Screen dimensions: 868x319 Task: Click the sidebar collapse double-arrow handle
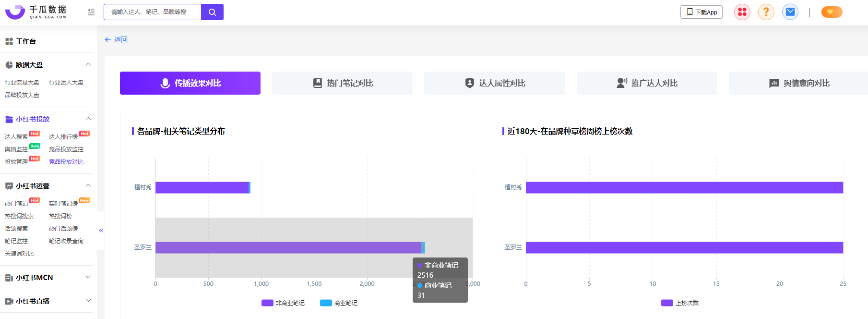(101, 231)
